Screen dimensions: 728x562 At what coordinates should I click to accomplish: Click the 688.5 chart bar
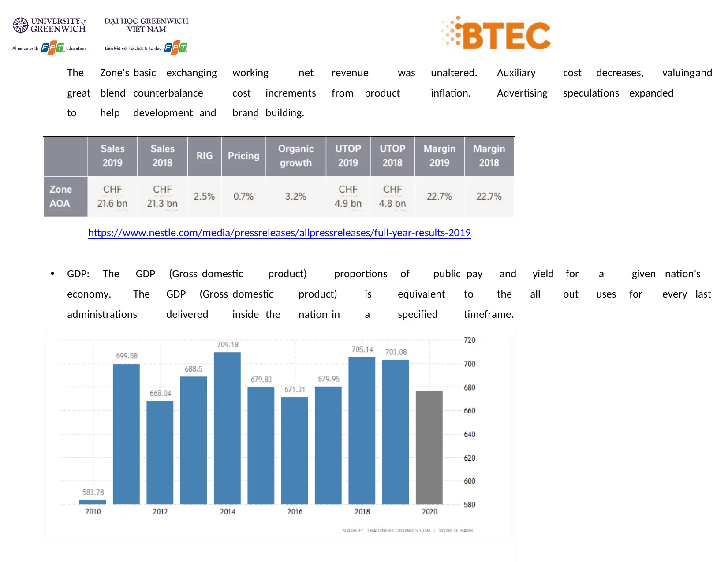[x=194, y=440]
